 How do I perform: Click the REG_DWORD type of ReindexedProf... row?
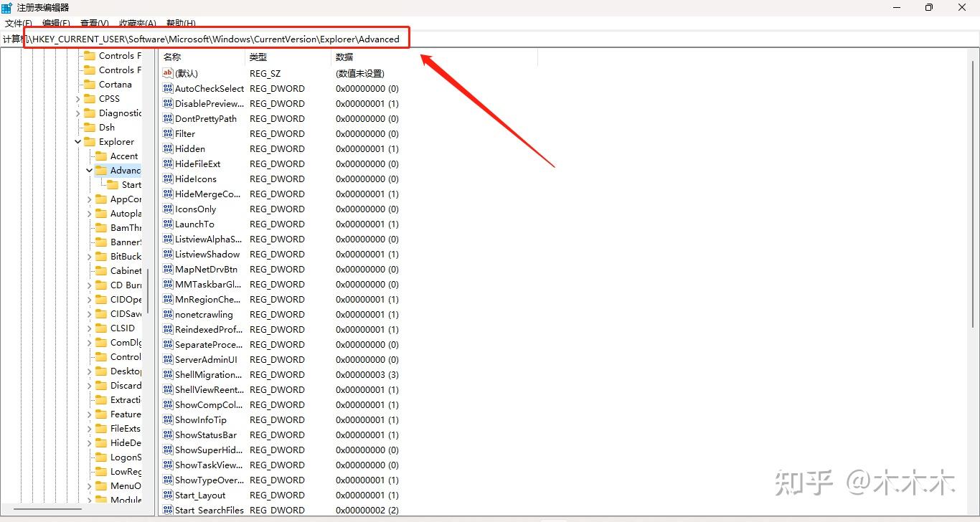277,329
